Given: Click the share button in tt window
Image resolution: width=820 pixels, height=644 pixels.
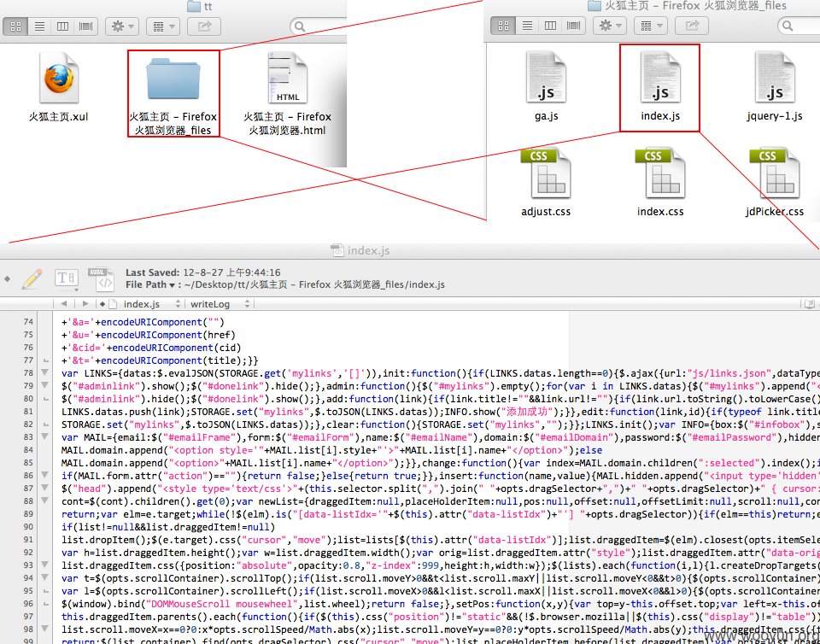Looking at the screenshot, I should tap(204, 26).
